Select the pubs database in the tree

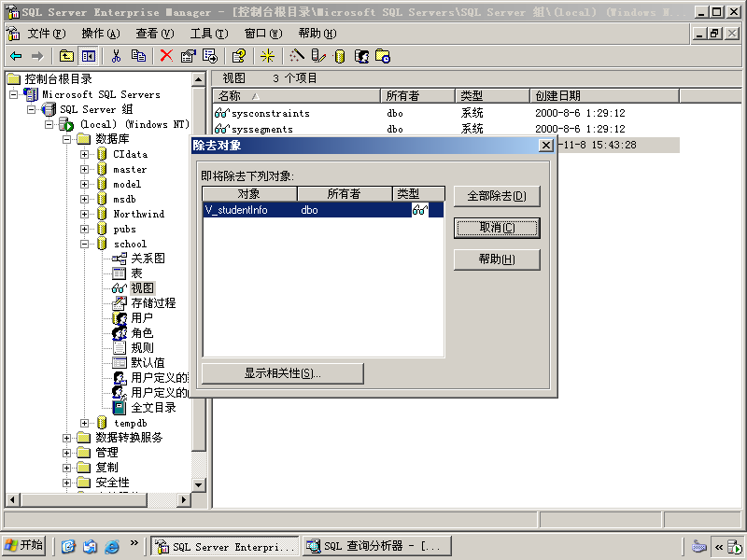click(x=124, y=229)
